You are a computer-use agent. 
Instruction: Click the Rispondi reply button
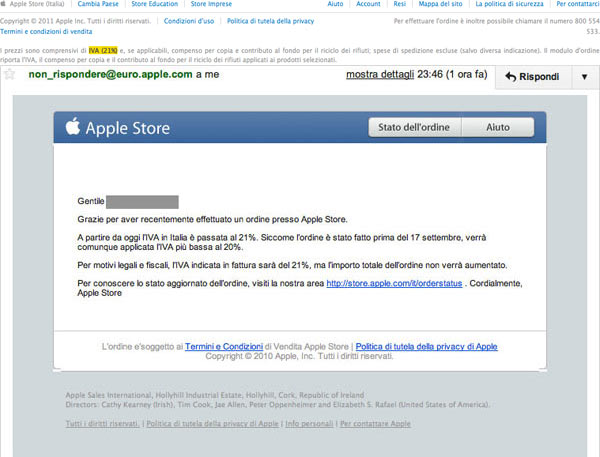point(531,77)
